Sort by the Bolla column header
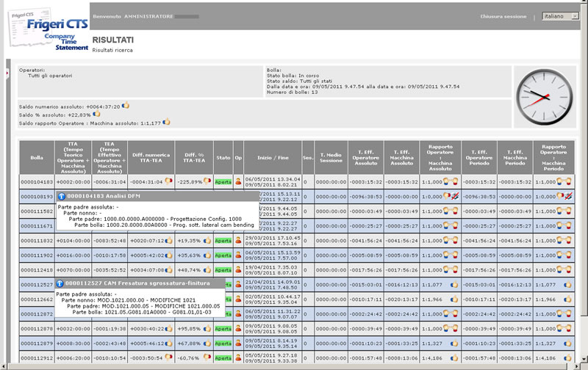This screenshot has height=370, width=588. click(37, 156)
